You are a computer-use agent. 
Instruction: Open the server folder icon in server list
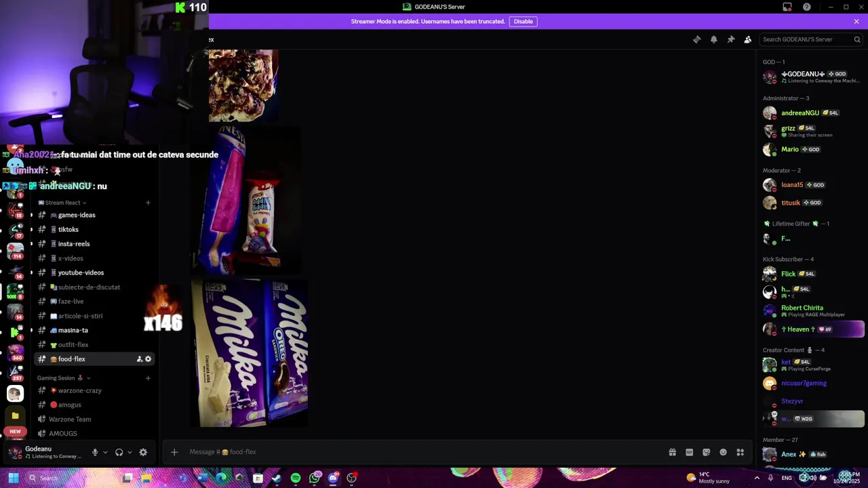tap(15, 415)
